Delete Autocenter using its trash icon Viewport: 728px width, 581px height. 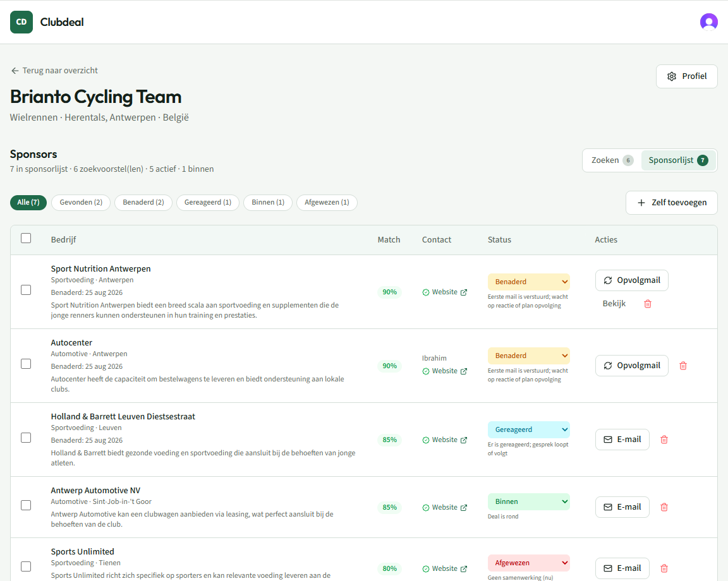coord(683,366)
